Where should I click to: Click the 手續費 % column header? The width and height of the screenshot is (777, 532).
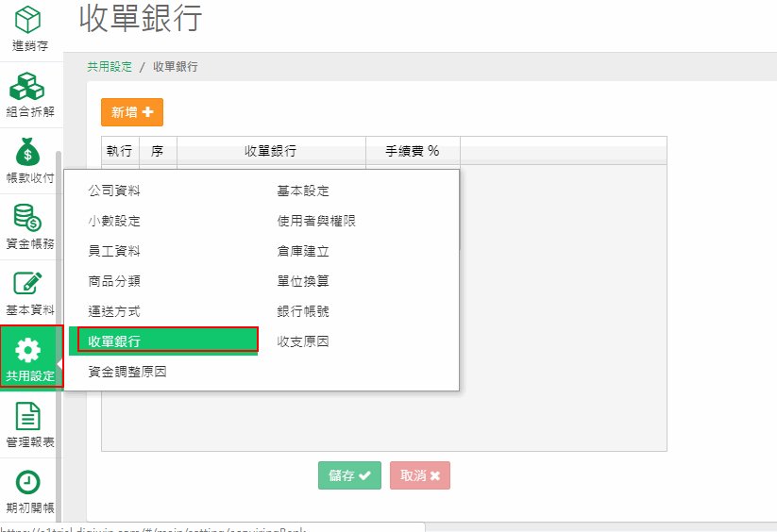point(413,151)
